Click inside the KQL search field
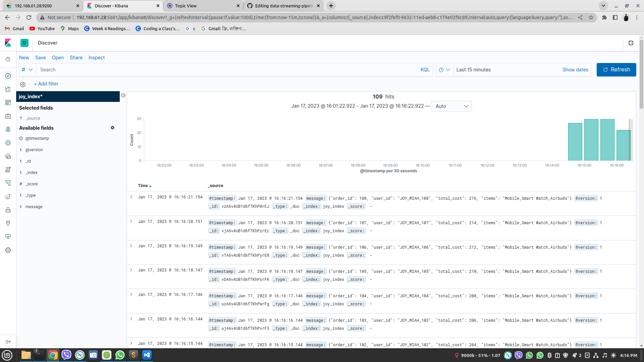The height and width of the screenshot is (362, 644). click(x=201, y=70)
